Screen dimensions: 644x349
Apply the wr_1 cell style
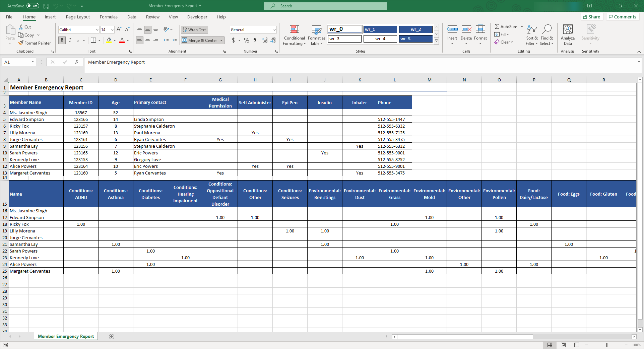[x=380, y=29]
